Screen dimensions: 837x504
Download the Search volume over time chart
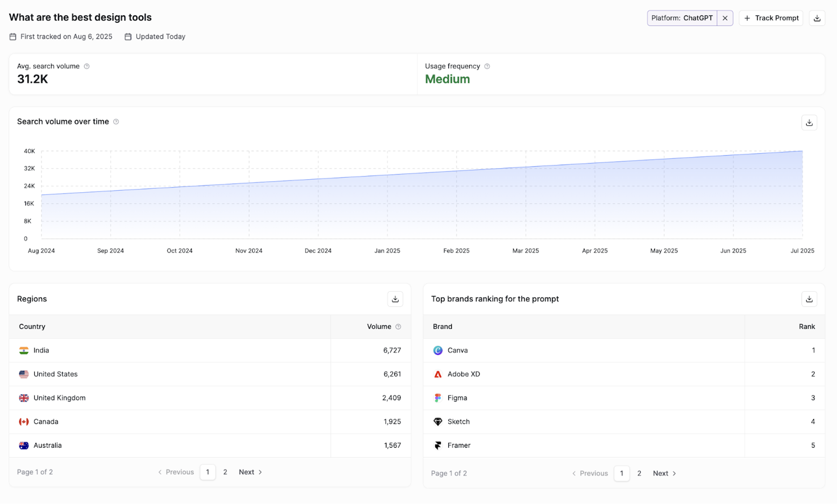click(x=809, y=123)
